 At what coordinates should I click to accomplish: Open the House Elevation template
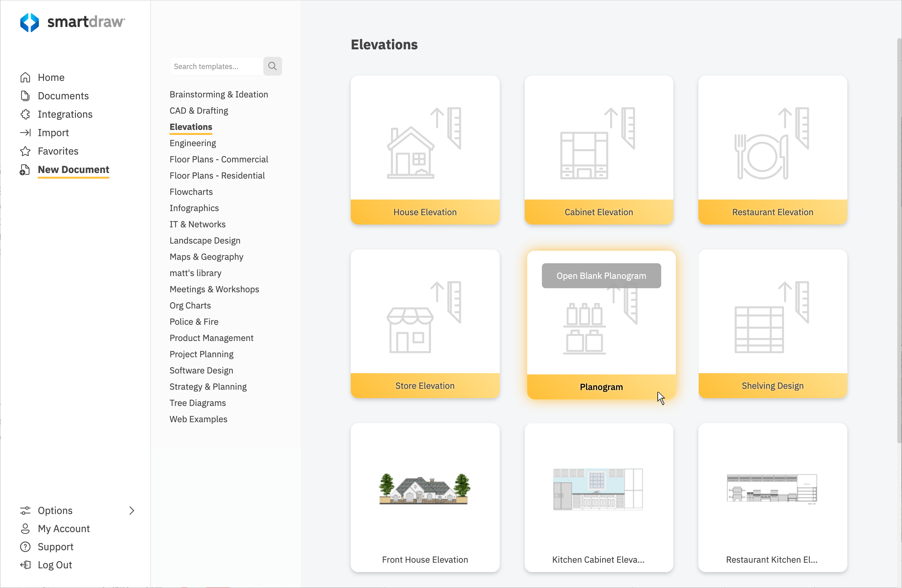coord(425,150)
